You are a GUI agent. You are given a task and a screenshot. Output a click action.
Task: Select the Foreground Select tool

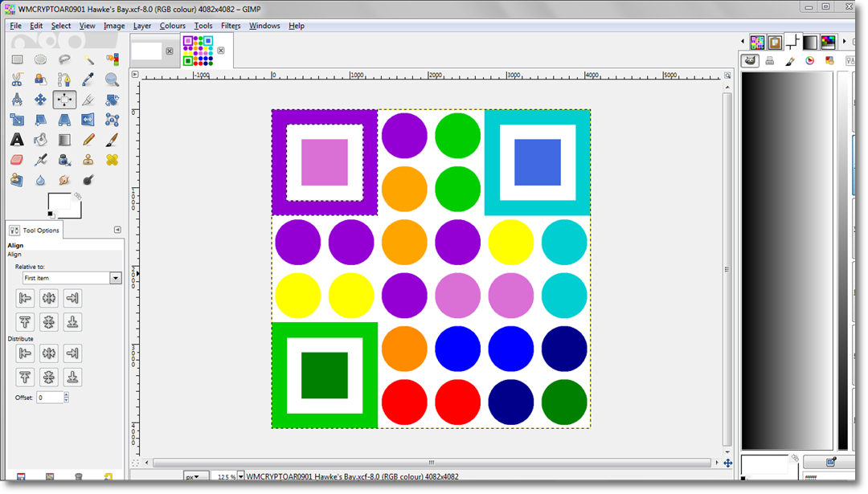pos(40,80)
